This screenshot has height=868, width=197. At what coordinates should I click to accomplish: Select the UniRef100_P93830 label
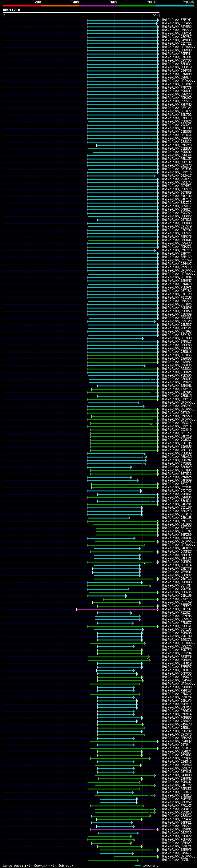(176, 369)
